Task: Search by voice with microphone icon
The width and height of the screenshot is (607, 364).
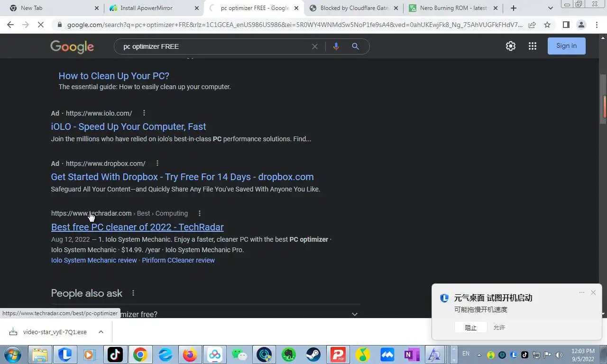Action: [336, 46]
